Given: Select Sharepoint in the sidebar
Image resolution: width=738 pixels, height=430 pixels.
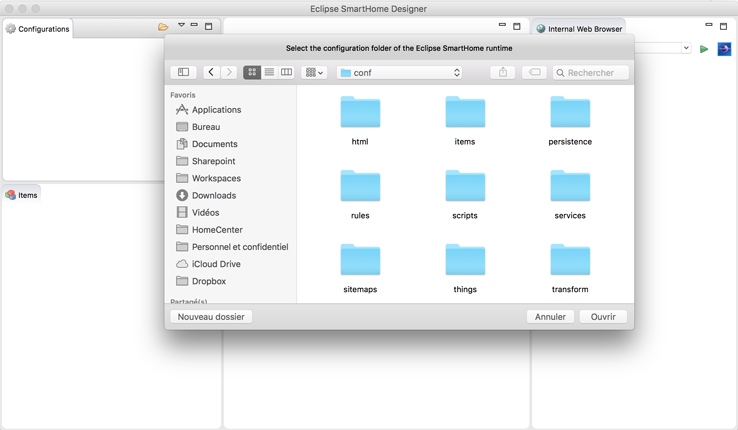Looking at the screenshot, I should click(x=206, y=161).
